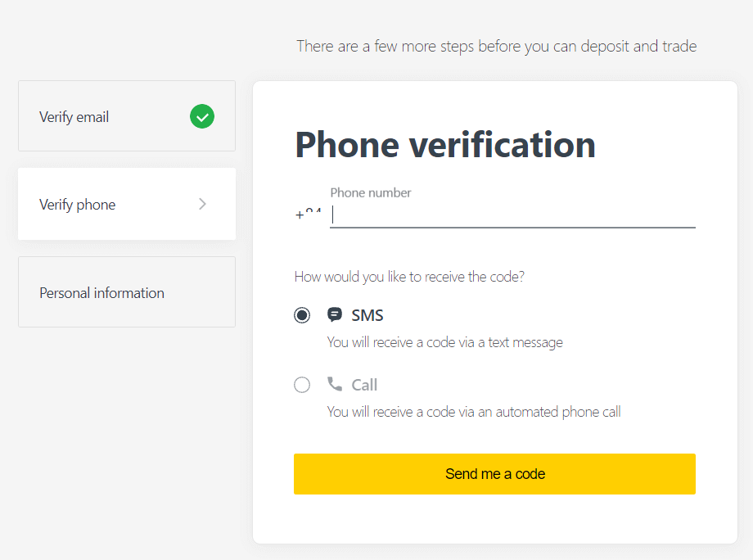Click the green checkmark beside Verify email
Image resolution: width=753 pixels, height=560 pixels.
202,117
